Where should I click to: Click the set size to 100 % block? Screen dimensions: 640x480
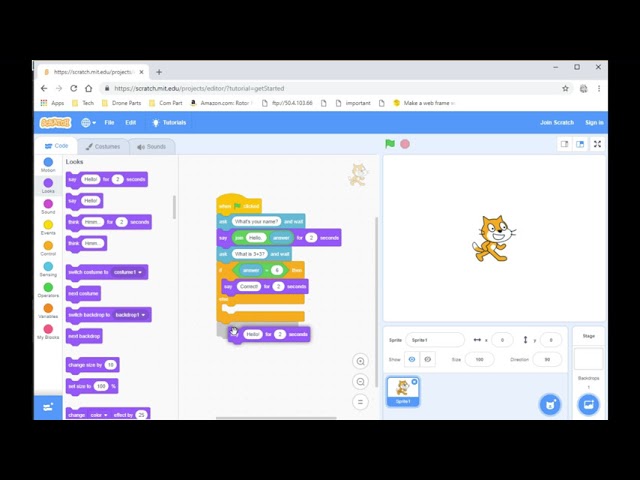[x=92, y=386]
